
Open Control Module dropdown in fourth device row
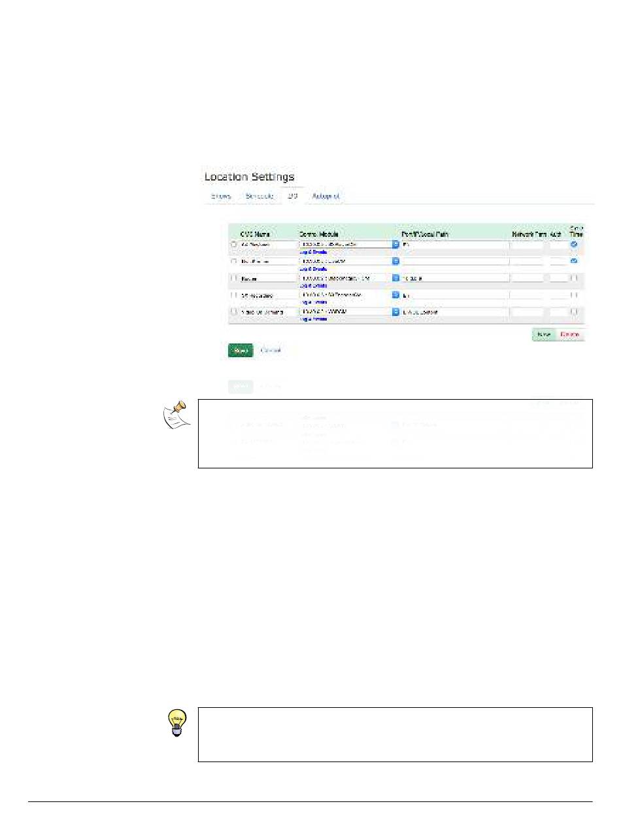349,295
